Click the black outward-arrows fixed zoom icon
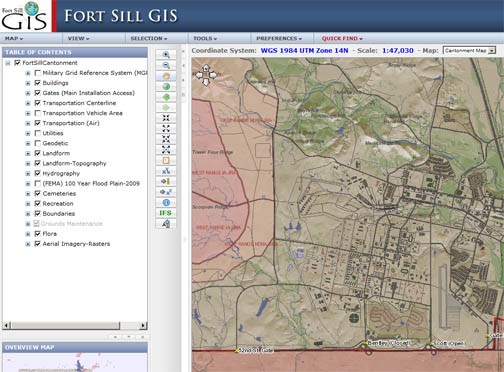The height and width of the screenshot is (372, 504). pos(166,128)
